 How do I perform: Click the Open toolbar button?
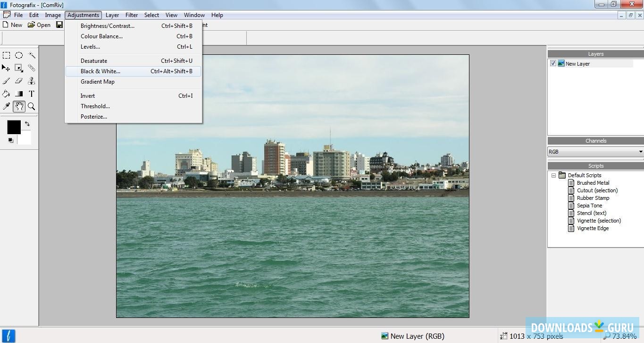pos(39,25)
